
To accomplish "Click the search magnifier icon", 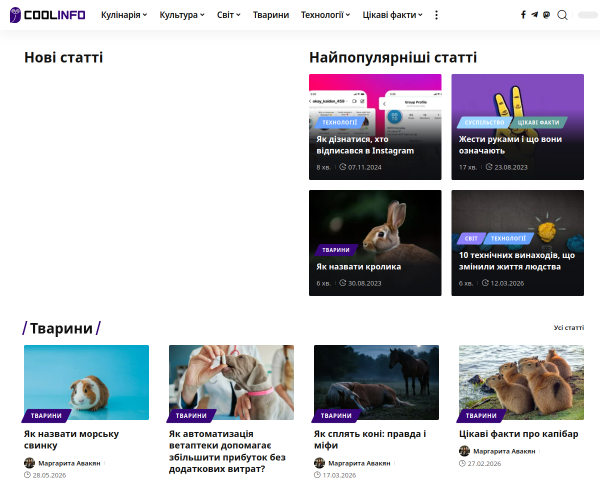I will (x=562, y=15).
